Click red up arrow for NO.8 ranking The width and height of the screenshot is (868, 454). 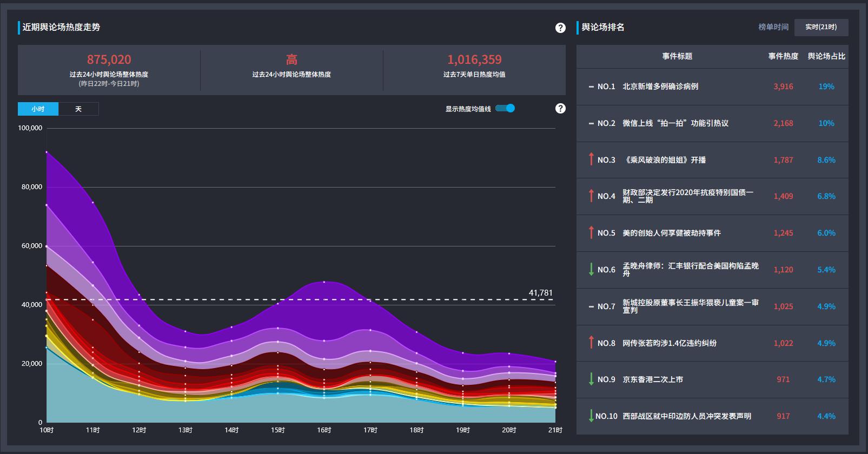click(591, 343)
